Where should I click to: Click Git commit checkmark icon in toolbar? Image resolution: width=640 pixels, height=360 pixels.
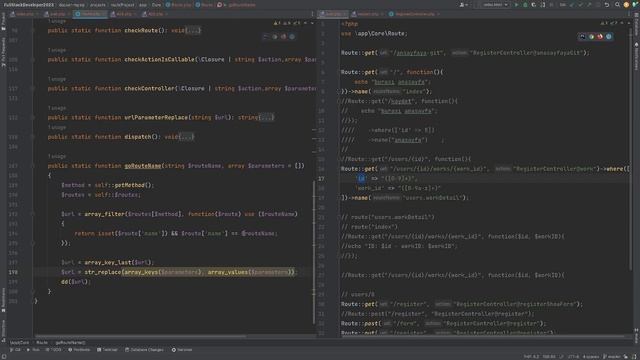[580, 5]
